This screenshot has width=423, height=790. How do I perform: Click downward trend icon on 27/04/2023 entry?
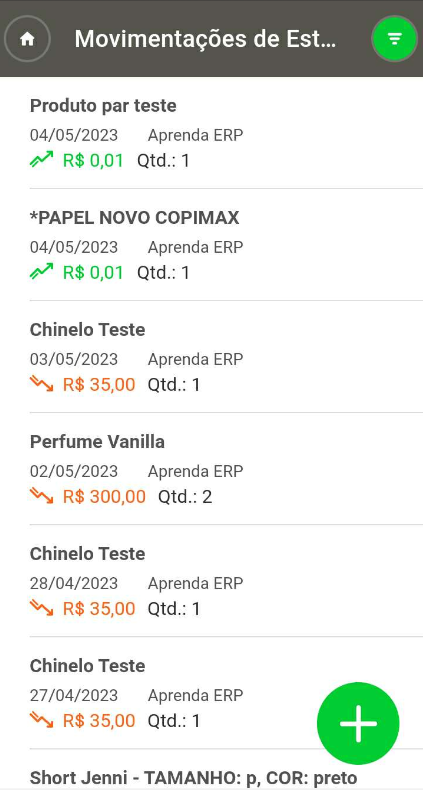point(41,720)
